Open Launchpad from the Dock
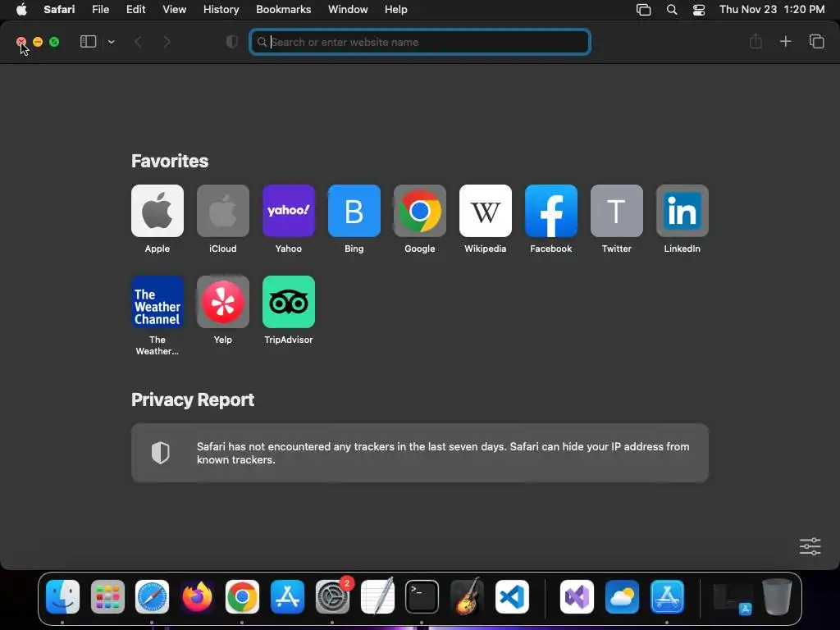This screenshot has width=840, height=630. pos(107,596)
